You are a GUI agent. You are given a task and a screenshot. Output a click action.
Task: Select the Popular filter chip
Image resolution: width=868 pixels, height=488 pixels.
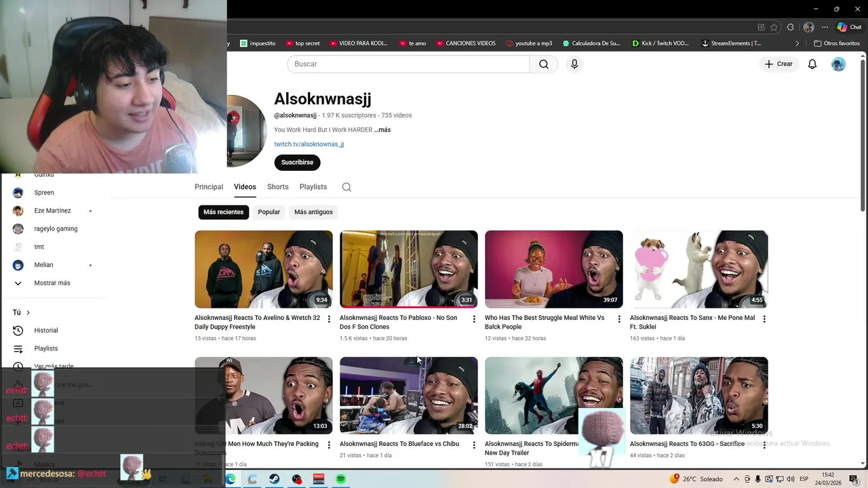pyautogui.click(x=269, y=212)
